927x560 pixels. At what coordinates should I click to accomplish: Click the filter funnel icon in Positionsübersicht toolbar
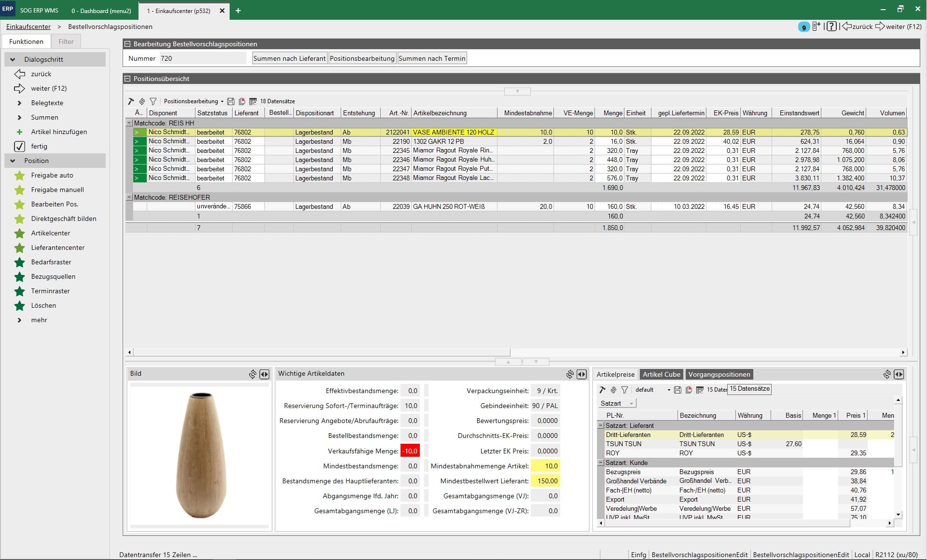tap(153, 101)
